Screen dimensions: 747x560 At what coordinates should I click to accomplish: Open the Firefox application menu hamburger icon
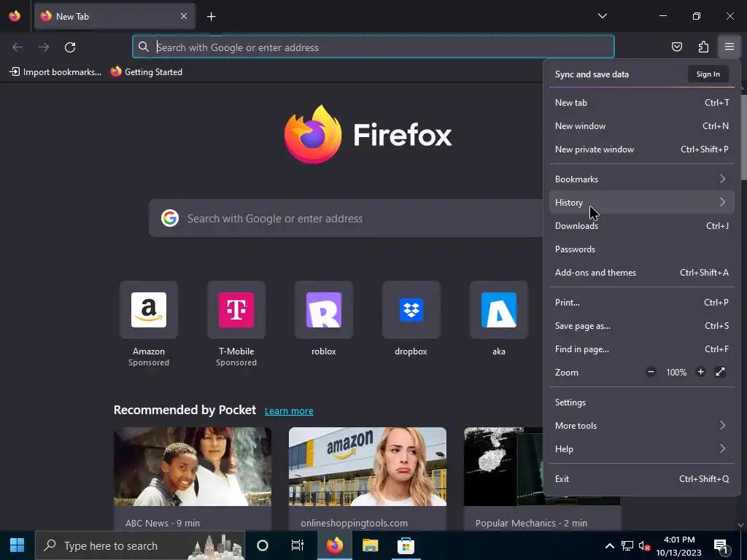click(x=729, y=47)
